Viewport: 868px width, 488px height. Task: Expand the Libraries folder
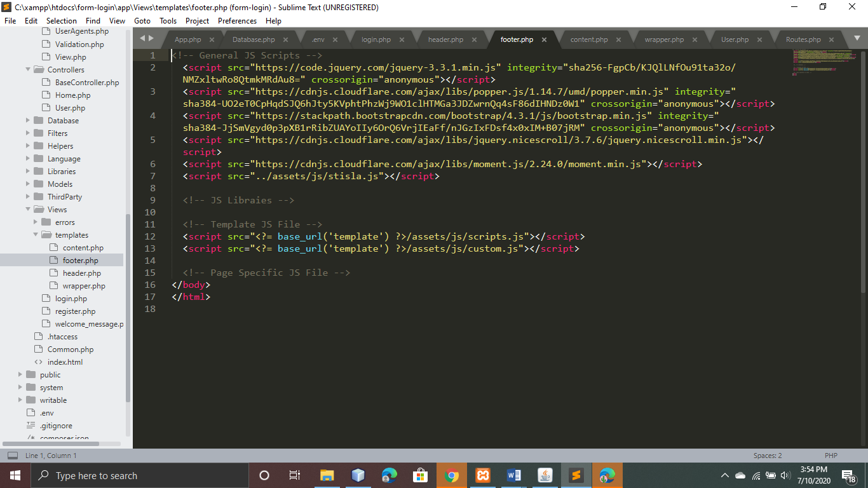[28, 171]
